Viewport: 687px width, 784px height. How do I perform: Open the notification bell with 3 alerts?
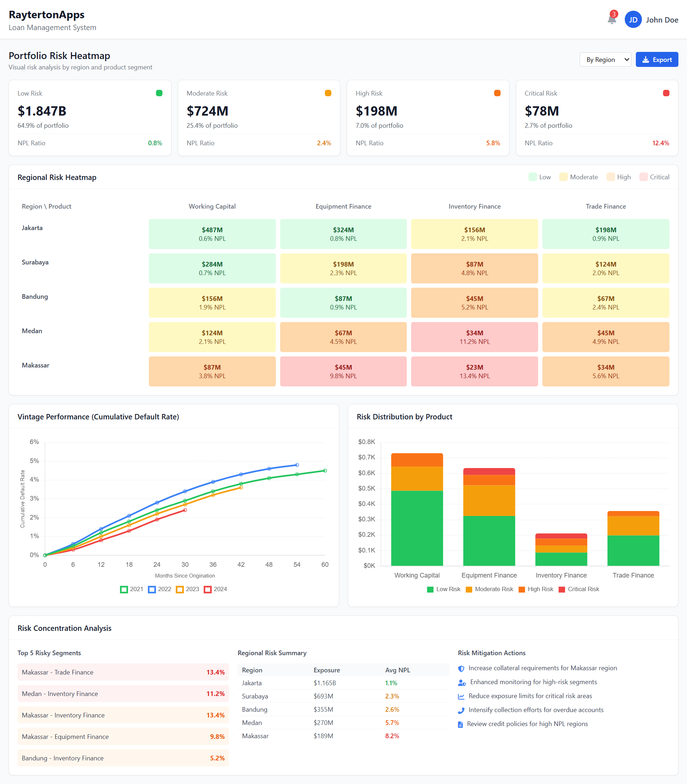click(x=612, y=19)
